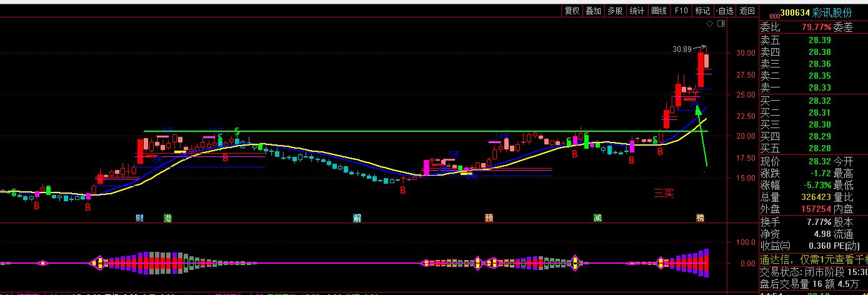Click the 标记 mark button
The height and width of the screenshot is (295, 868).
pyautogui.click(x=702, y=11)
